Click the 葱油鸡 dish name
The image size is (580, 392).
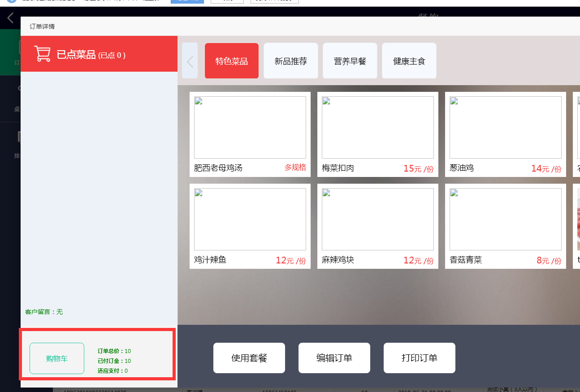[462, 168]
